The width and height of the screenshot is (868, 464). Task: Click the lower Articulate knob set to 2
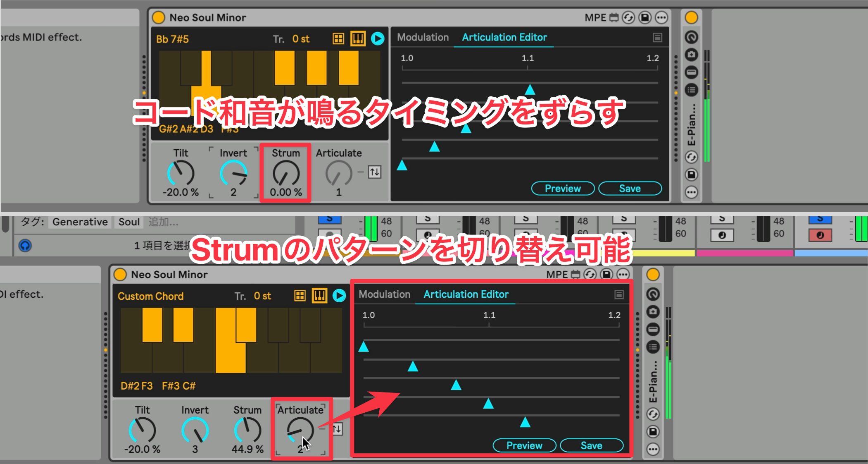coord(300,430)
